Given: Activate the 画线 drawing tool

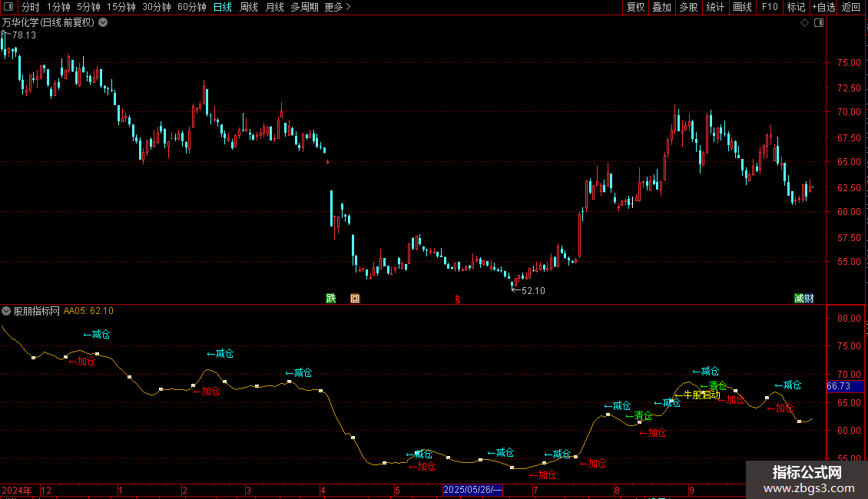Looking at the screenshot, I should pyautogui.click(x=742, y=7).
